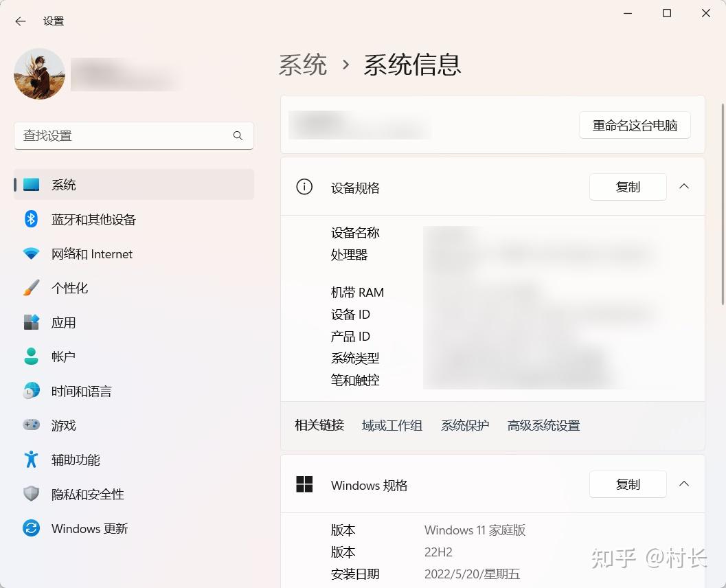Open Windows 更新 via sync icon
The image size is (726, 588).
[31, 528]
